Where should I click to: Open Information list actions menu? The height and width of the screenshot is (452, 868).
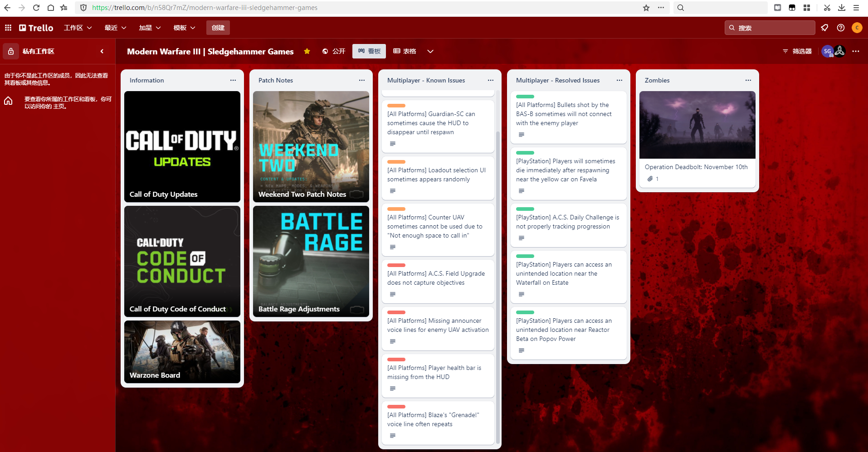[233, 80]
